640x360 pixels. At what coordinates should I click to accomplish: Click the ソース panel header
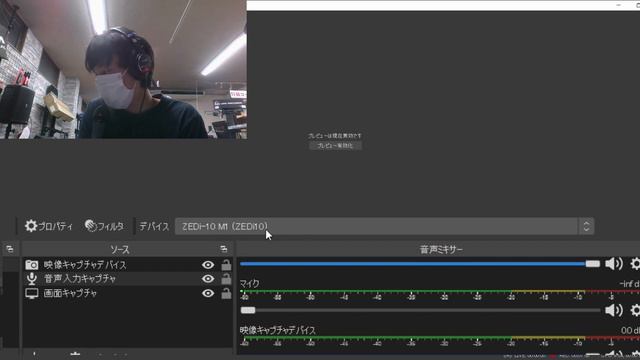pos(120,249)
